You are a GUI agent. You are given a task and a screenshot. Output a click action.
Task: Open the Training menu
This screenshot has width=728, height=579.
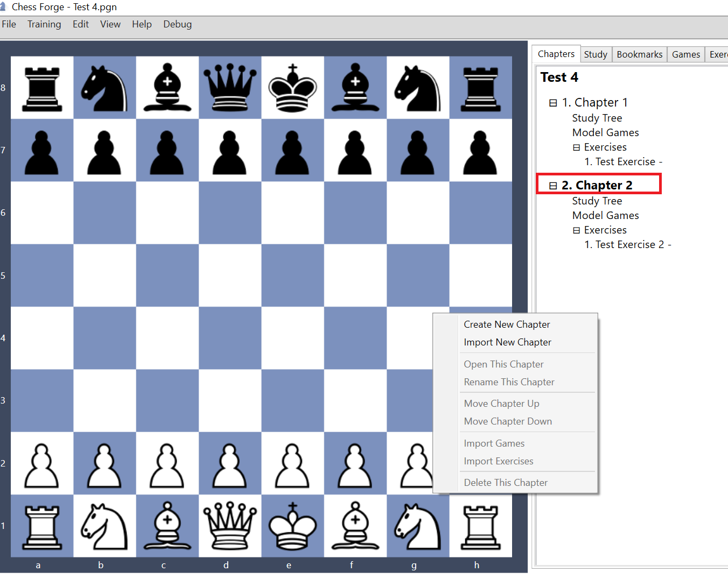click(44, 24)
